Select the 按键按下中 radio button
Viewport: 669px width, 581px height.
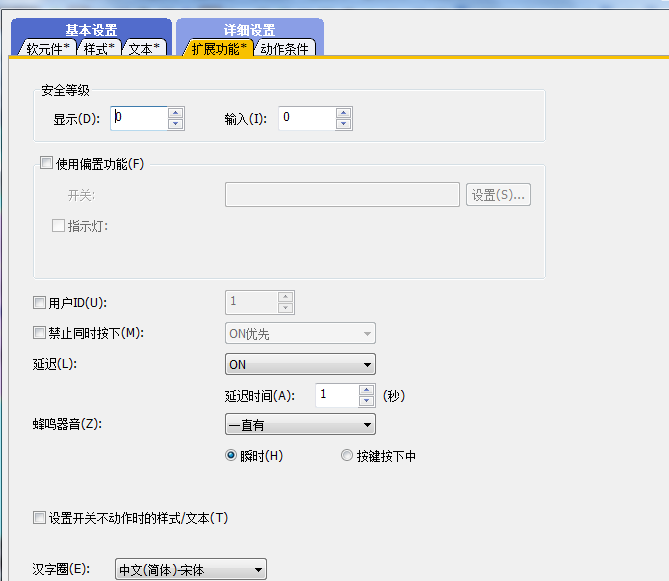347,456
